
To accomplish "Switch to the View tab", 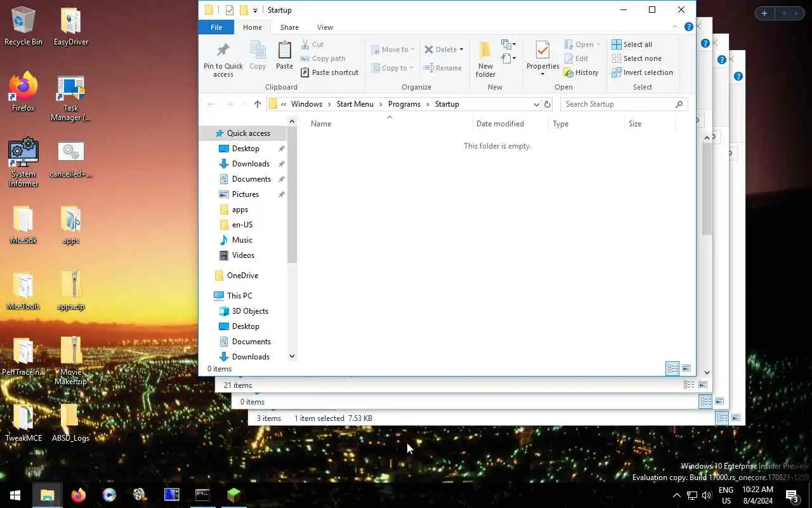I will point(325,27).
